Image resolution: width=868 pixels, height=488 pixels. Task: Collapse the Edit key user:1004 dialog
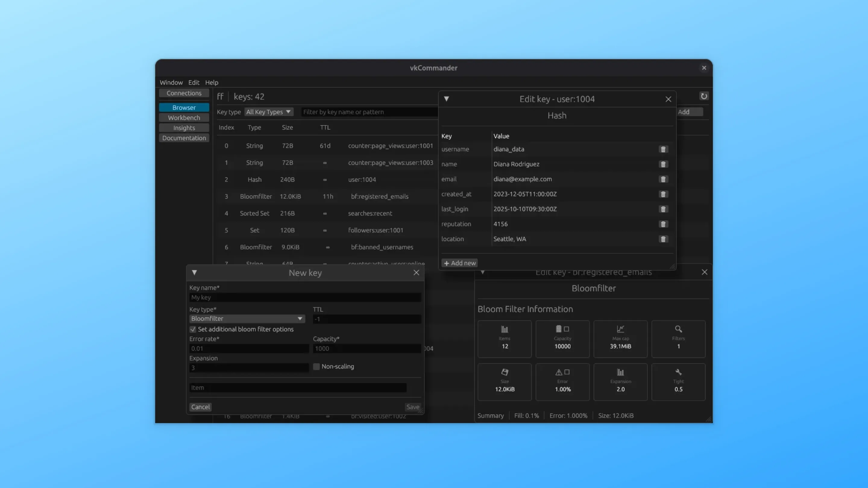tap(446, 99)
